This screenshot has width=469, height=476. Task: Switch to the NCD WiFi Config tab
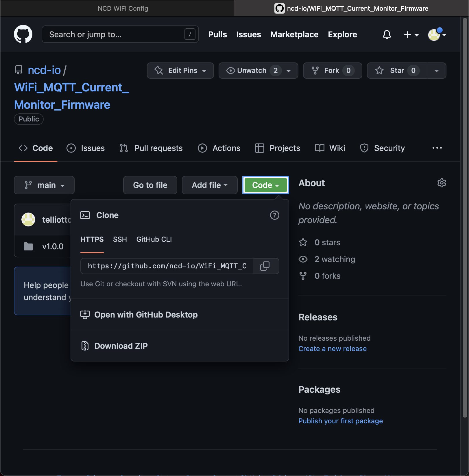(x=123, y=8)
